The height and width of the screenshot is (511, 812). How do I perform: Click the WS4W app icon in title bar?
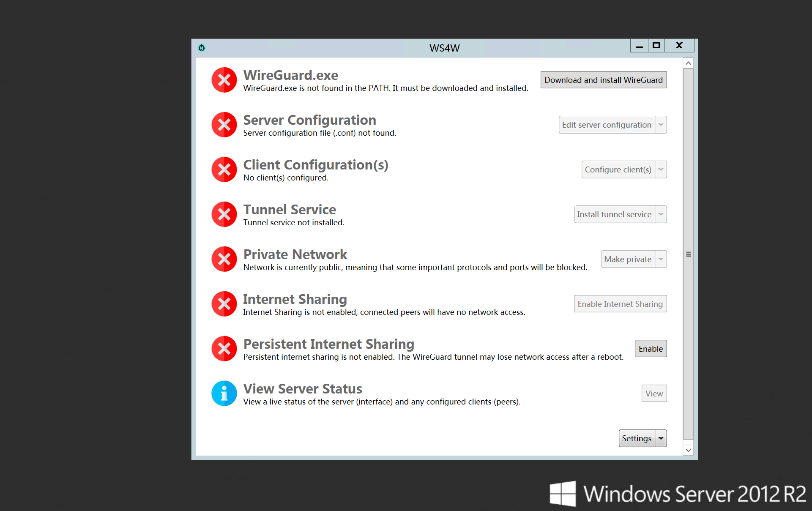pos(202,48)
